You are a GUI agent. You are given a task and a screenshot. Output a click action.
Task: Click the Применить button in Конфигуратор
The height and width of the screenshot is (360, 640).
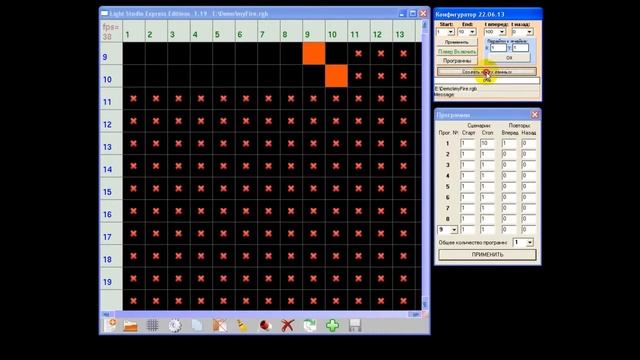coord(457,42)
